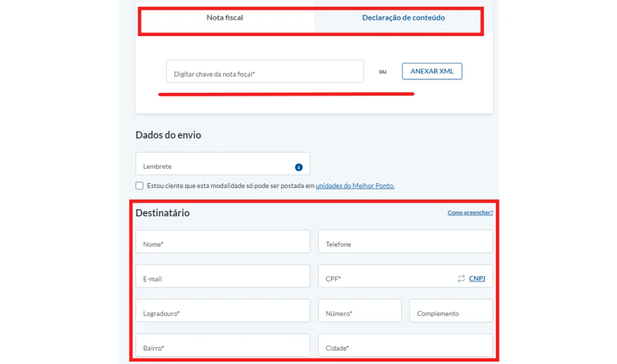
Task: Select the Número input field
Action: pyautogui.click(x=360, y=311)
